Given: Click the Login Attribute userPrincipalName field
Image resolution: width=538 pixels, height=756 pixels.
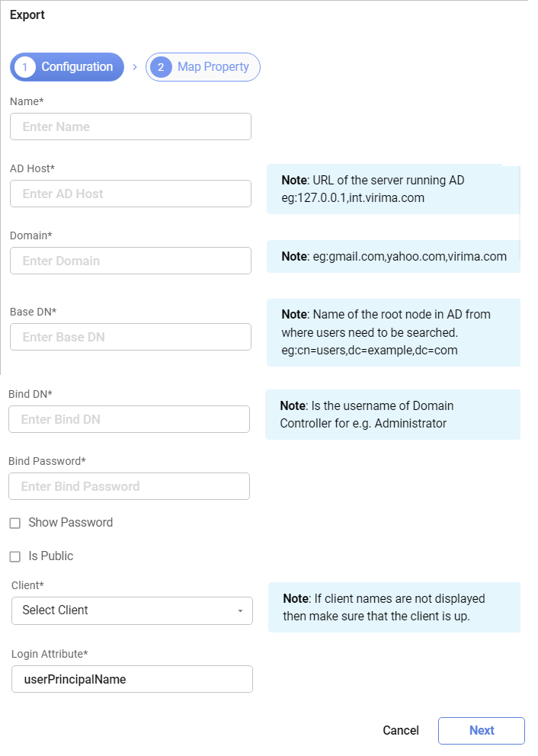Looking at the screenshot, I should click(132, 679).
